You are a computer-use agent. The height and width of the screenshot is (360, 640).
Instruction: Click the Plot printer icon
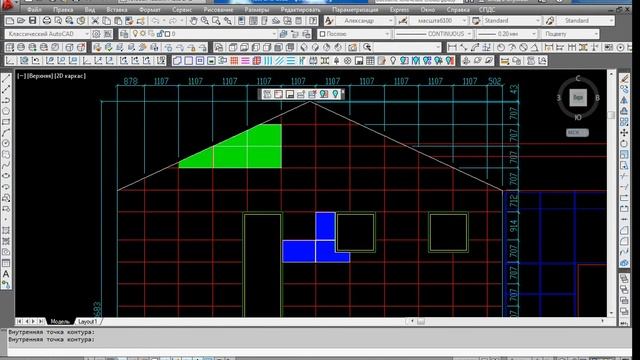[x=47, y=21]
